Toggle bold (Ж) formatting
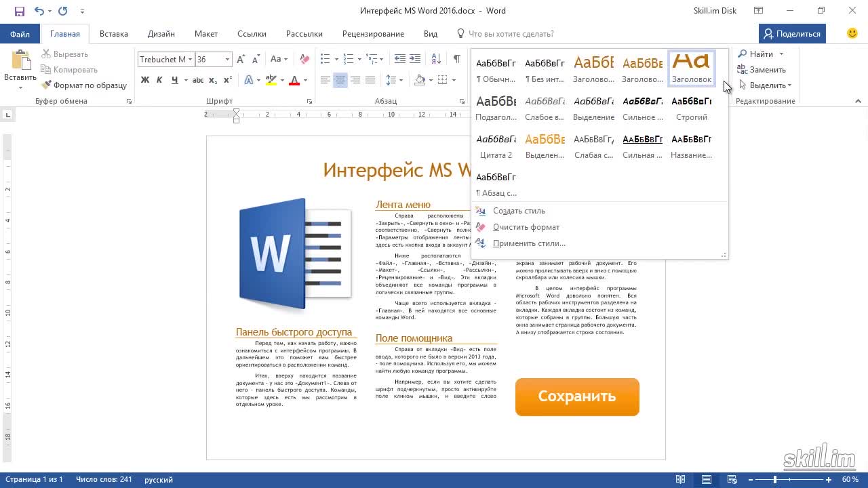The image size is (868, 488). coord(145,80)
